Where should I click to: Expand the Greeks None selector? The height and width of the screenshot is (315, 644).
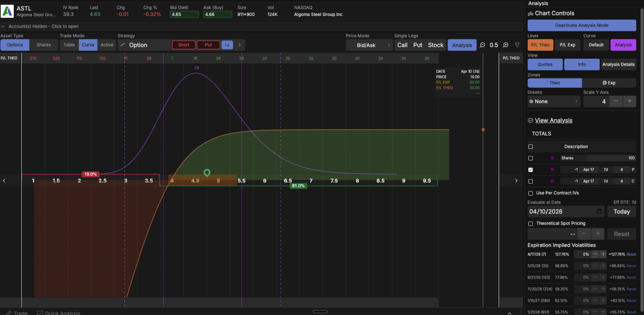[x=554, y=101]
